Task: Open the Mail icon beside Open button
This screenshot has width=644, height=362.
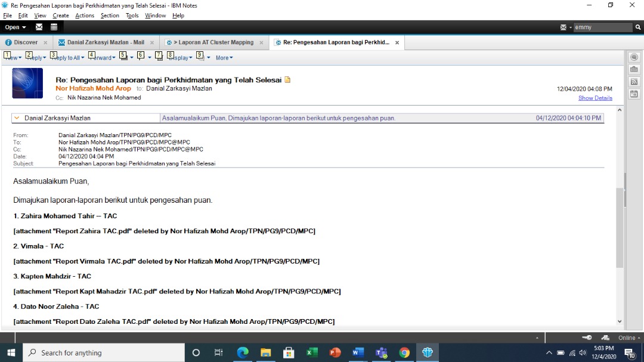Action: point(39,27)
